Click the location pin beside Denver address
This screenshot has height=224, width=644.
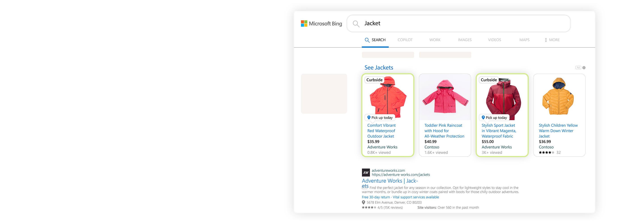click(364, 202)
